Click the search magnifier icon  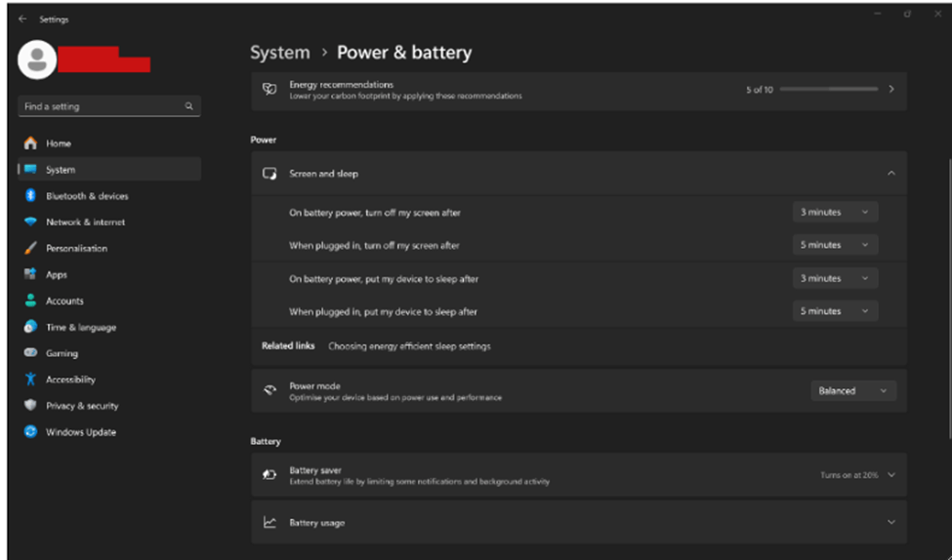(188, 106)
